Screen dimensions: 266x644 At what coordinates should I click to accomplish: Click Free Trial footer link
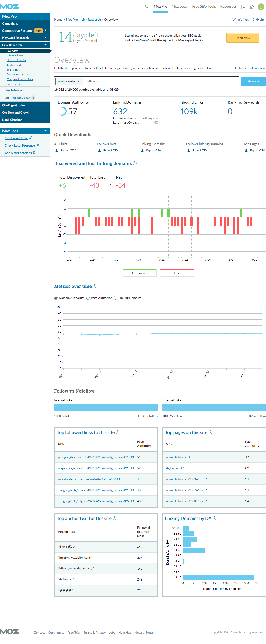click(74, 633)
